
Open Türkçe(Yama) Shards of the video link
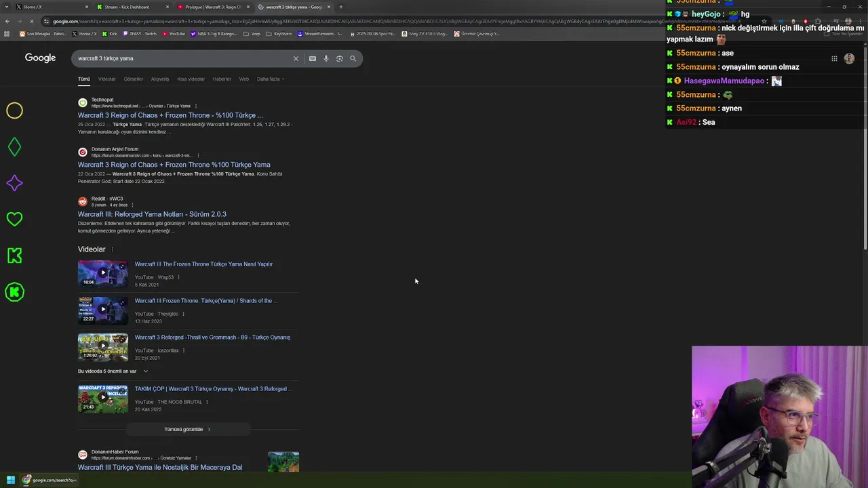[206, 301]
